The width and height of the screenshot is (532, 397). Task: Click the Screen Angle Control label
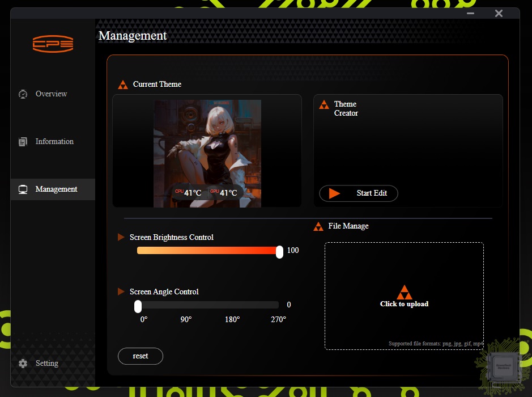[x=164, y=292]
